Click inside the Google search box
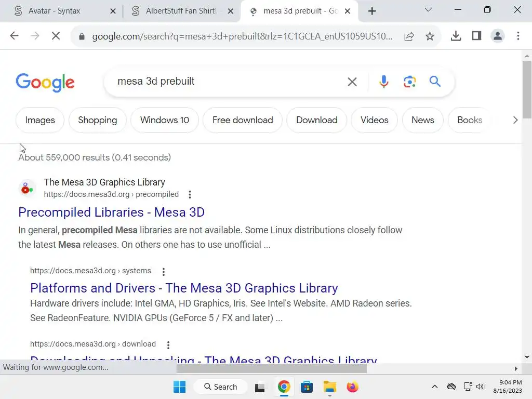This screenshot has width=532, height=399. pos(228,82)
